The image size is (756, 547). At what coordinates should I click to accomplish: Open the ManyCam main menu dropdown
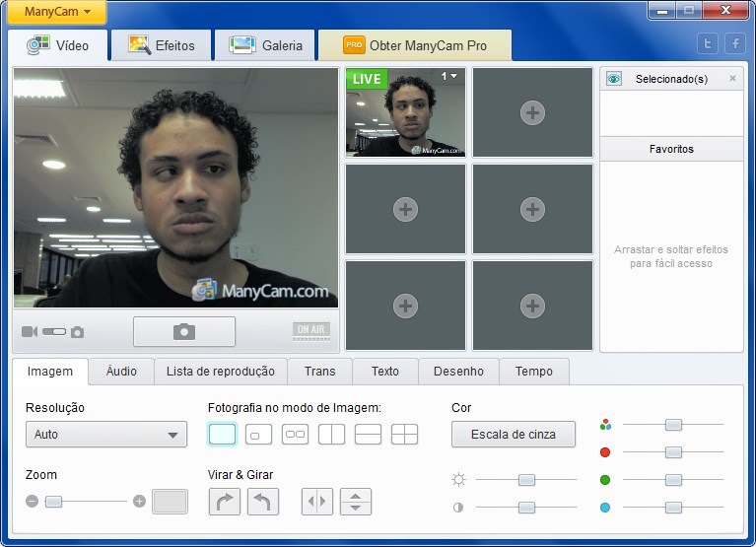point(57,12)
